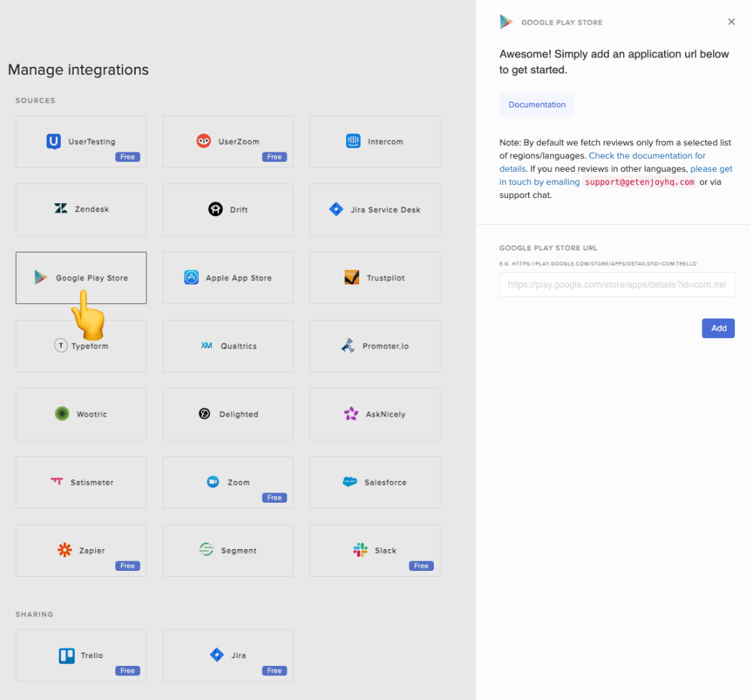Click the Wootric green circle icon

tap(62, 413)
